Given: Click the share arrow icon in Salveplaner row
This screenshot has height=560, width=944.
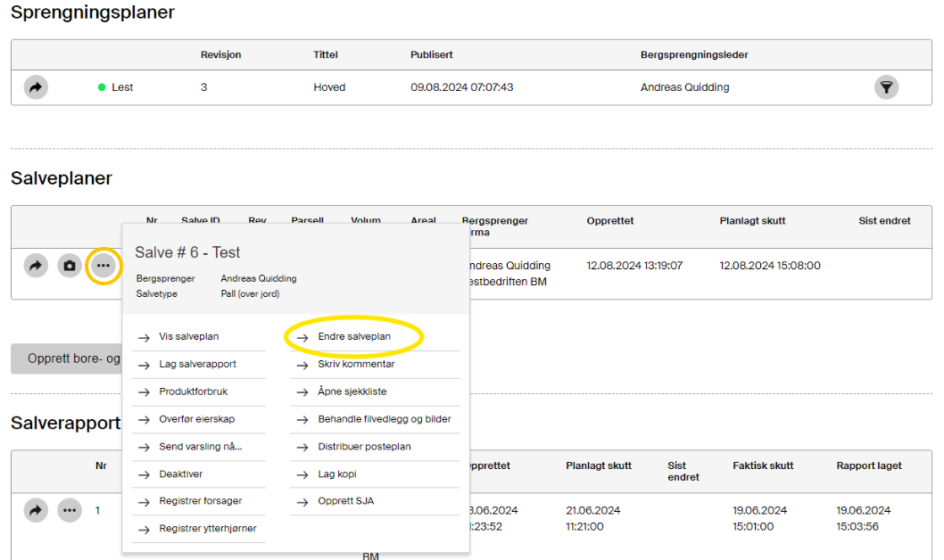Looking at the screenshot, I should coord(36,266).
